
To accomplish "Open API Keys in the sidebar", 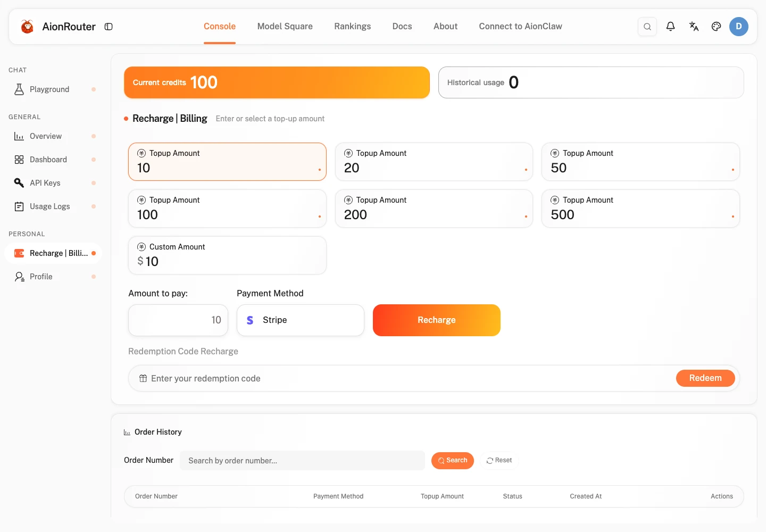I will 53,183.
